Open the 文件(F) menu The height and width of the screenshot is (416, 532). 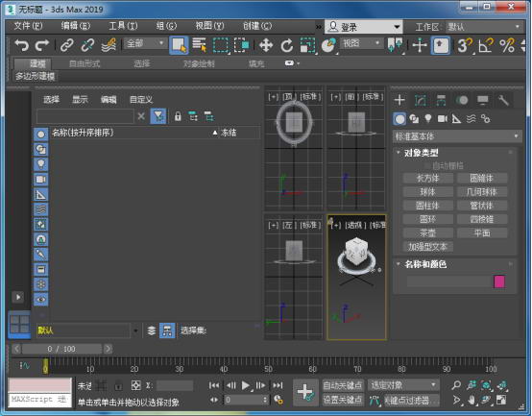click(x=28, y=26)
